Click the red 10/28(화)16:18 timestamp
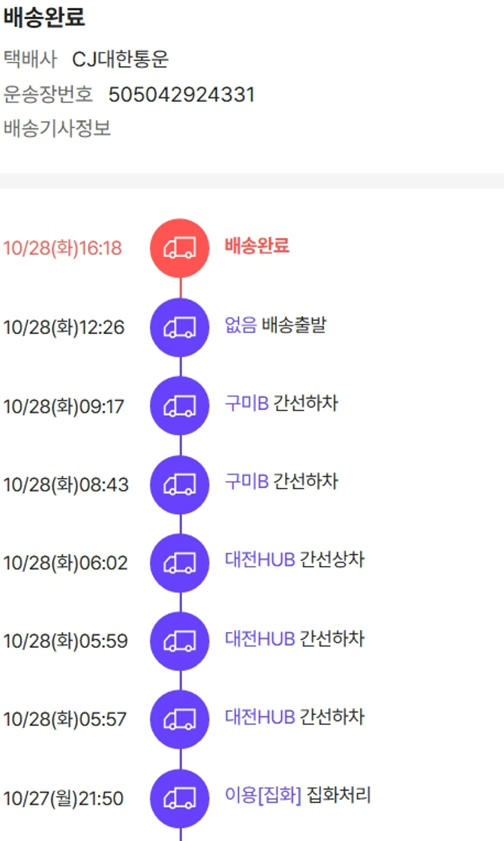This screenshot has width=504, height=841. coord(62,248)
